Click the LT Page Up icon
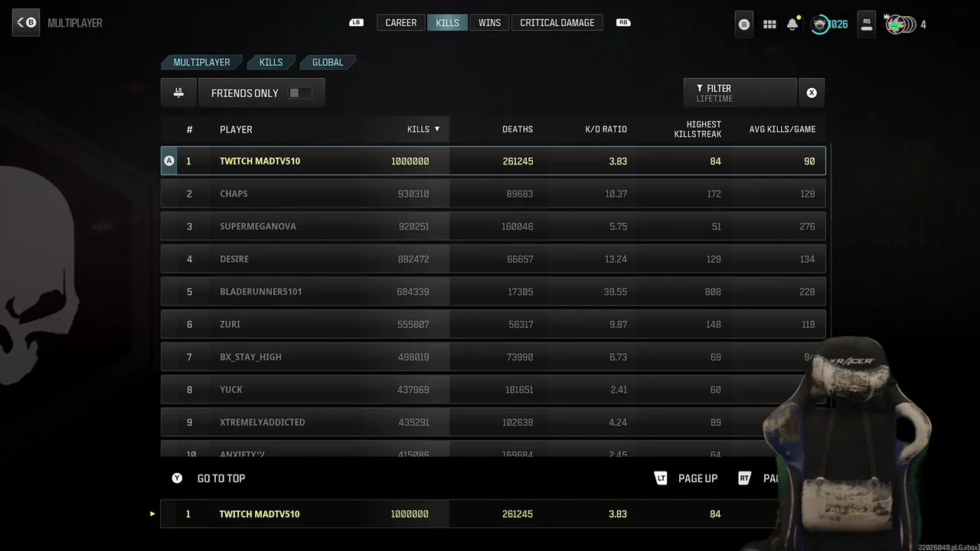 tap(661, 478)
